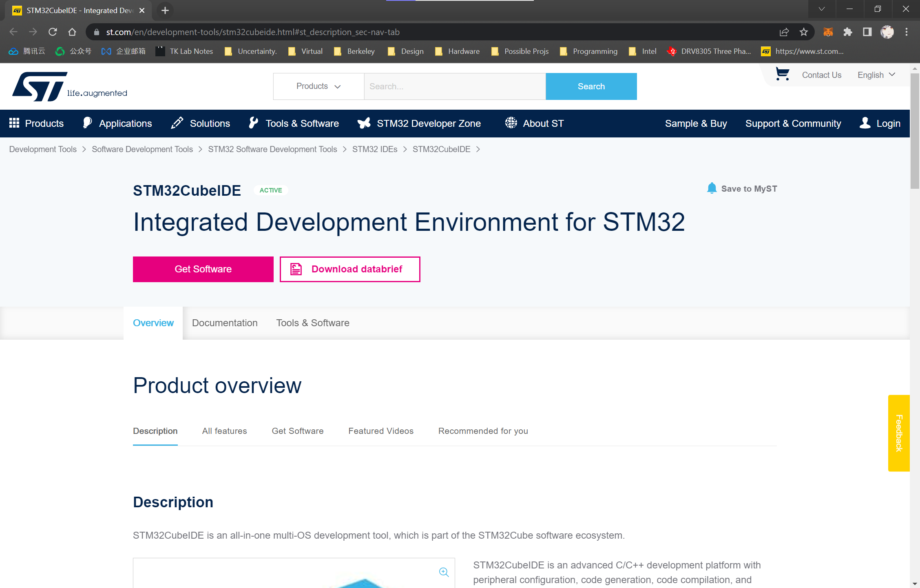Open Tools & Software in main nav bar
Image resolution: width=920 pixels, height=588 pixels.
click(294, 123)
